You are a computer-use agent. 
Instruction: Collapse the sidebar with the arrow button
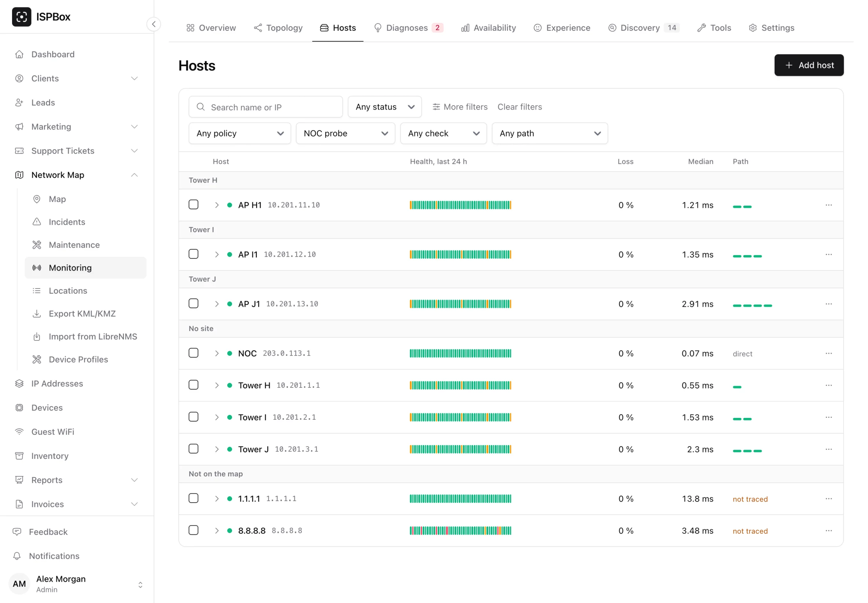[x=153, y=24]
